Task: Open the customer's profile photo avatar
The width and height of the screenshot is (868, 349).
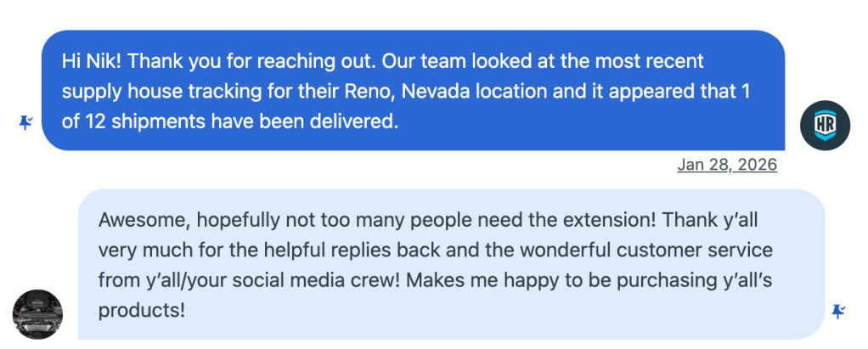Action: click(x=38, y=312)
